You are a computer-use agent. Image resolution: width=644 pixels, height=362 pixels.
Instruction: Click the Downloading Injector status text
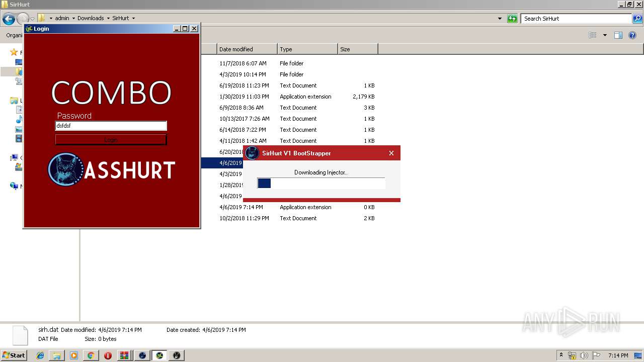pos(321,172)
